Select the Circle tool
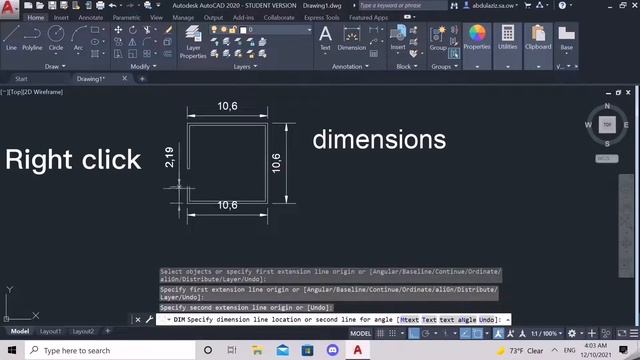The image size is (640, 360). click(56, 38)
